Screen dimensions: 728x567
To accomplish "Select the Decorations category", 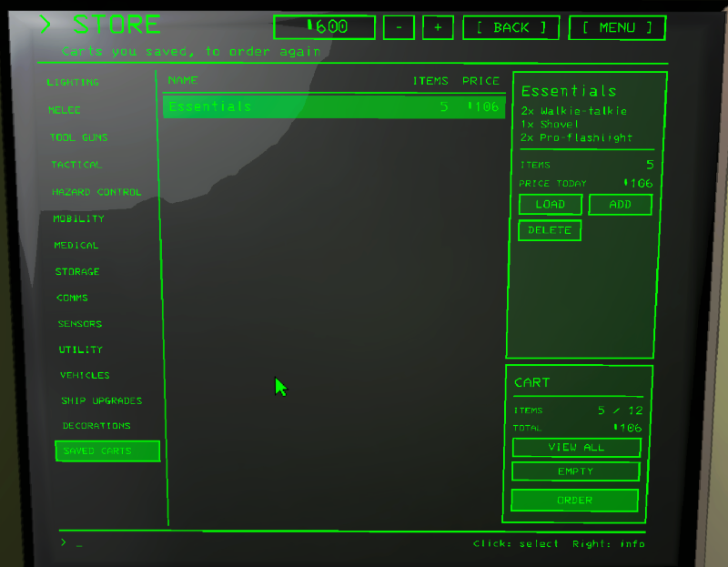I will coord(96,426).
